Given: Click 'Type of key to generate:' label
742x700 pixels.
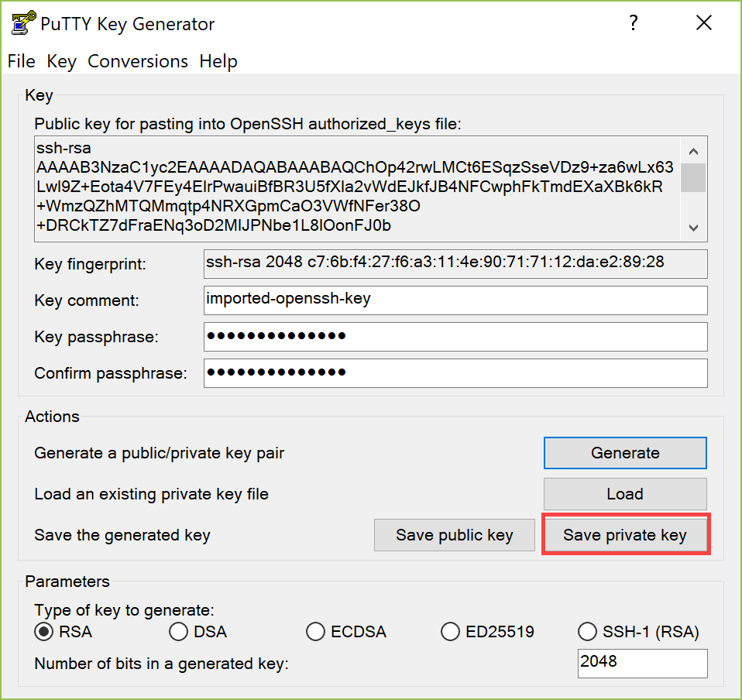Looking at the screenshot, I should coord(124,610).
